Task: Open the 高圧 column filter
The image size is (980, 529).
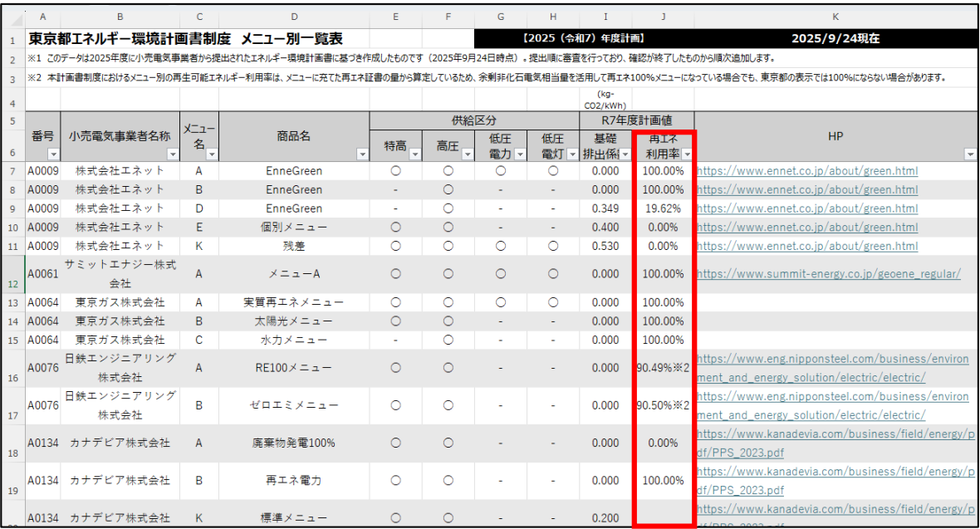Action: [x=467, y=154]
